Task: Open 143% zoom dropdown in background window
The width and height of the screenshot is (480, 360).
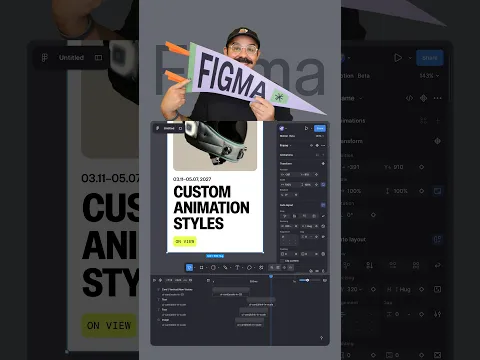Action: 429,76
